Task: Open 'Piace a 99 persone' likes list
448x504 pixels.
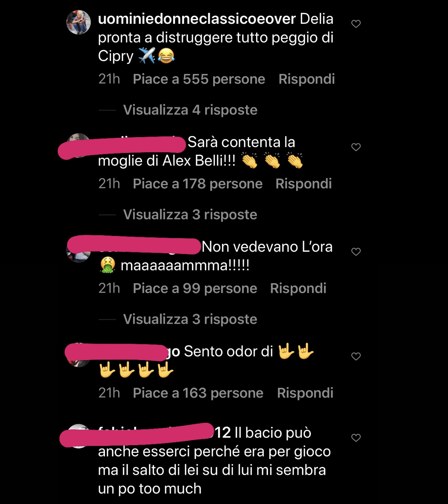Action: coord(195,288)
